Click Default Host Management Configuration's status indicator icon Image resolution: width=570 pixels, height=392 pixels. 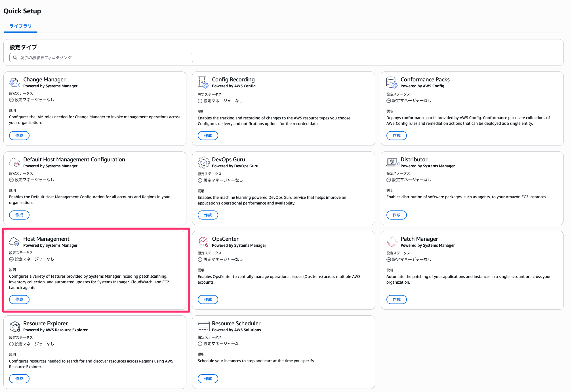[11, 180]
